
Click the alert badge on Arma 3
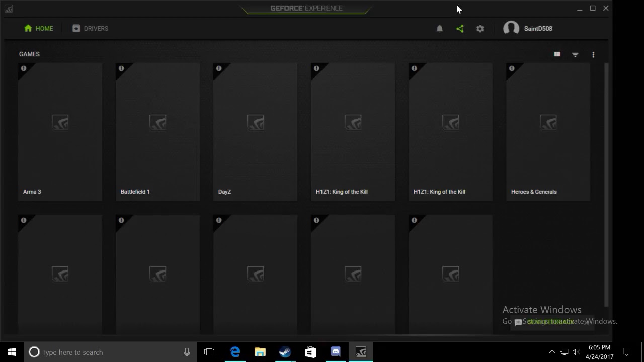pos(23,68)
